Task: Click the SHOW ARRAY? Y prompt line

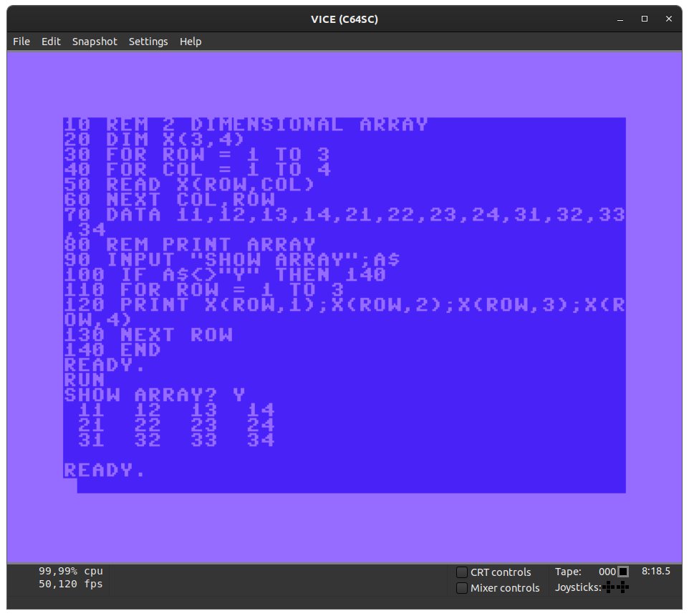Action: click(x=154, y=395)
